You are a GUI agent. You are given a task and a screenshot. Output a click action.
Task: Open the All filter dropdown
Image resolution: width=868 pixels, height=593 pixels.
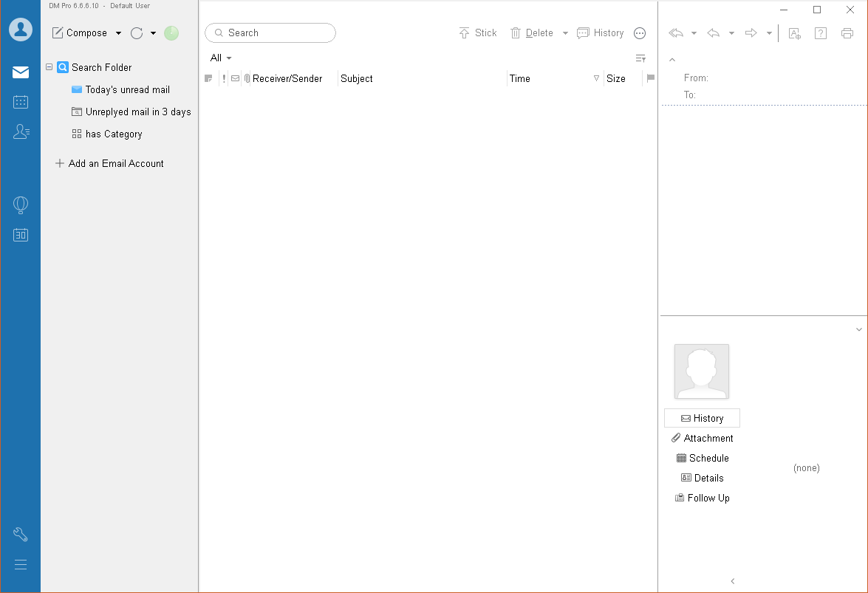tap(221, 58)
